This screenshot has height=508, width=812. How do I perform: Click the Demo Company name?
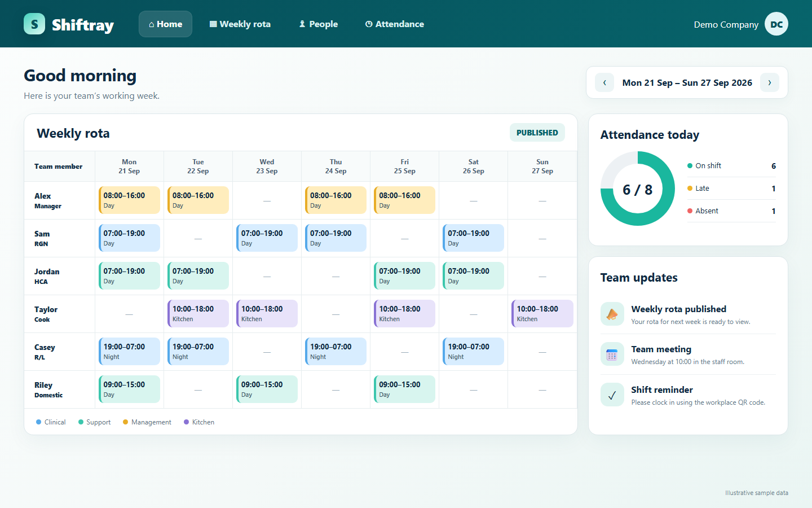click(726, 24)
